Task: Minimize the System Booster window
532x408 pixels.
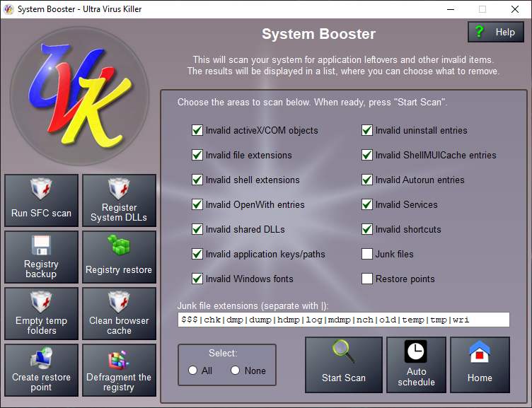Action: pyautogui.click(x=451, y=9)
